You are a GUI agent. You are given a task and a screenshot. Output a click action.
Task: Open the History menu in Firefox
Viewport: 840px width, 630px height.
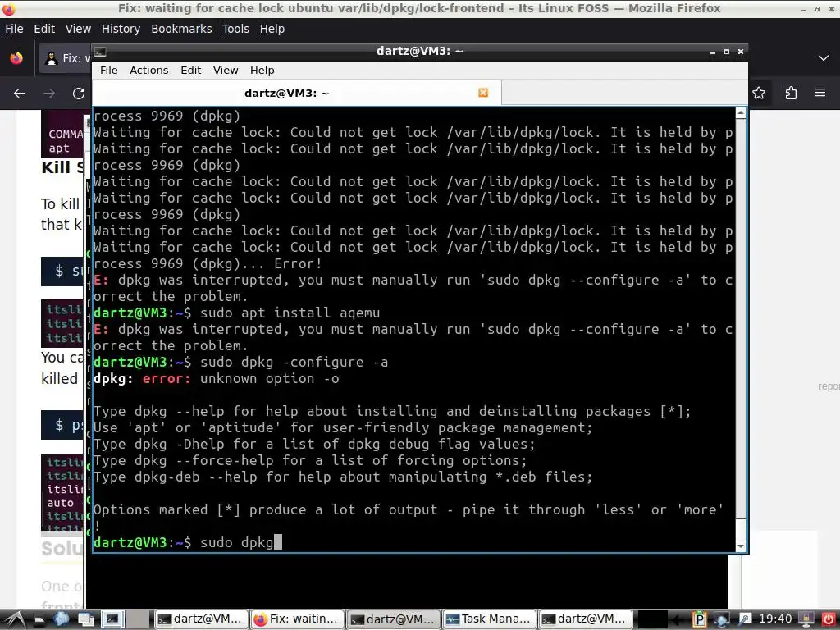point(121,29)
